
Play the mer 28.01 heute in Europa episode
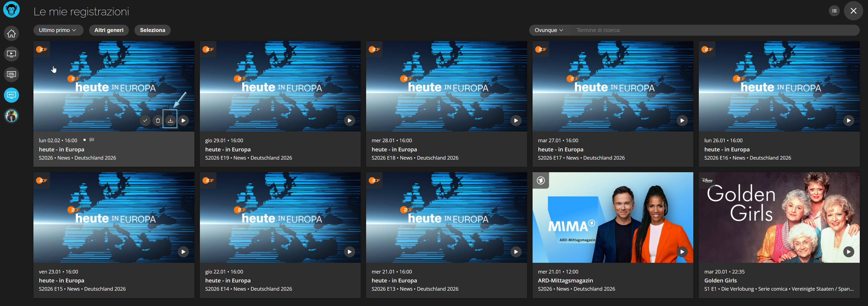point(516,121)
